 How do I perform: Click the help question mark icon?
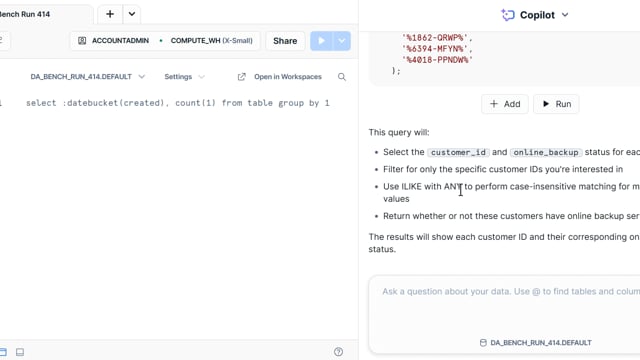(338, 352)
